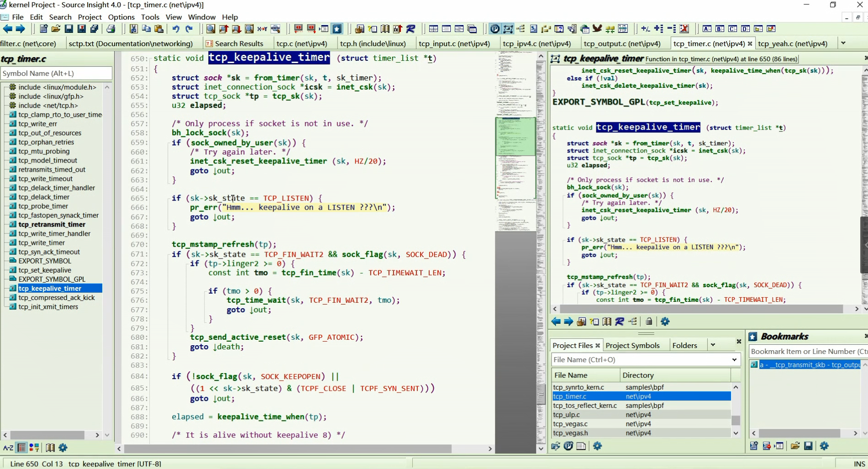Viewport: 868px width, 469px height.
Task: Open project files panel settings gear
Action: click(597, 446)
